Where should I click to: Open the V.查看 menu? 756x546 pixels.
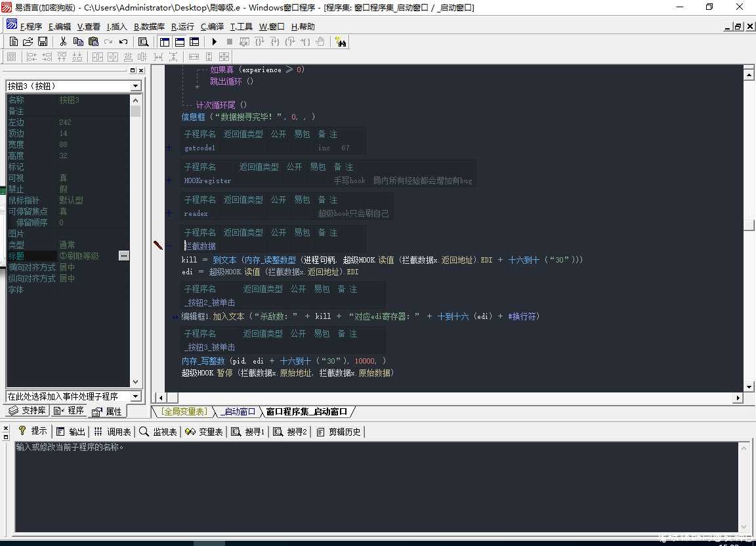pos(89,26)
